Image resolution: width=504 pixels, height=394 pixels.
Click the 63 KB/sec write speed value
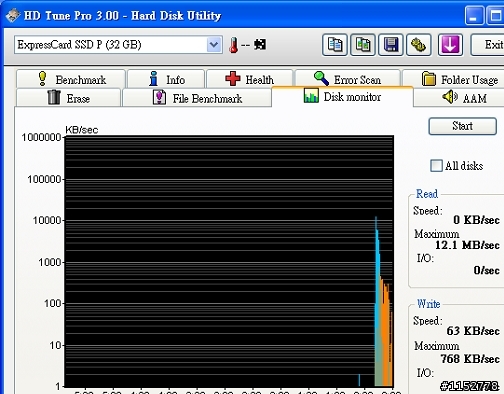click(x=473, y=331)
